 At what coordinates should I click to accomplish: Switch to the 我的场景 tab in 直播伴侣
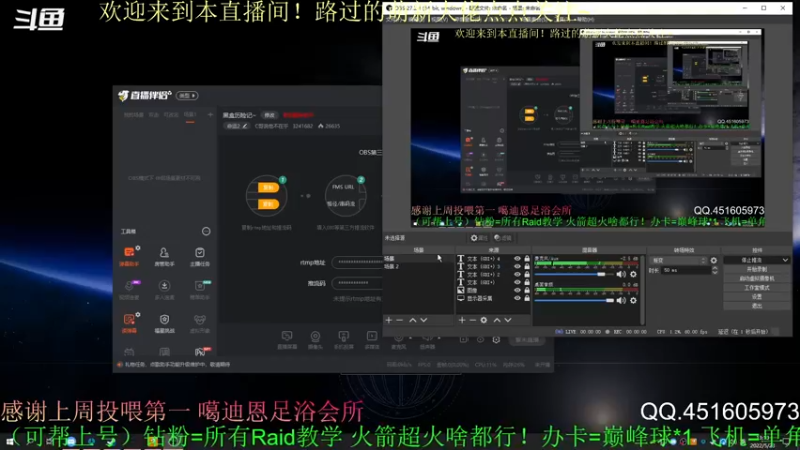[133, 115]
